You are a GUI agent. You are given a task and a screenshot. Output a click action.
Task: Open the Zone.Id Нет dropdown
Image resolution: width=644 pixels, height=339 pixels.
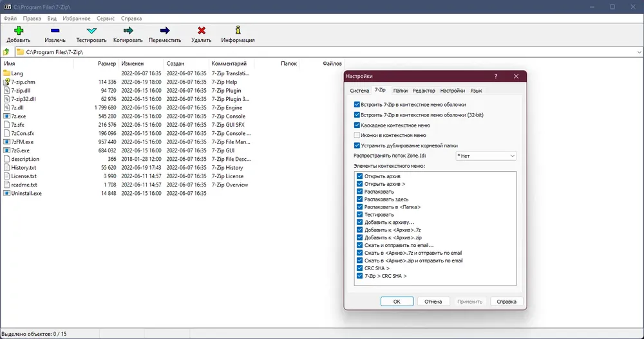click(486, 156)
